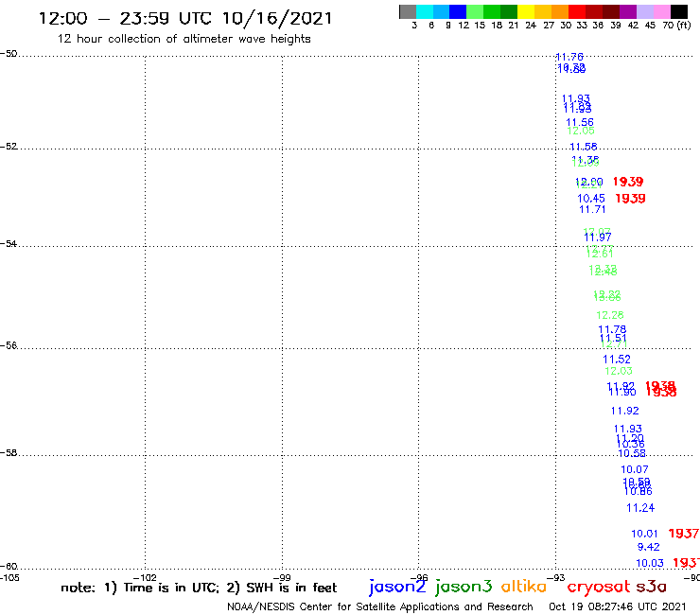
Task: Click the longitude axis label -99
Action: [282, 577]
